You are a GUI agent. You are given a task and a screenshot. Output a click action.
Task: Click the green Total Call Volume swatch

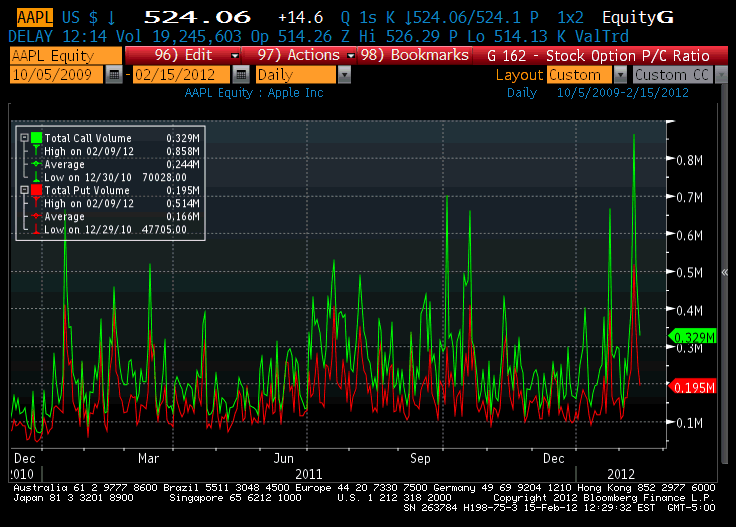[37, 138]
